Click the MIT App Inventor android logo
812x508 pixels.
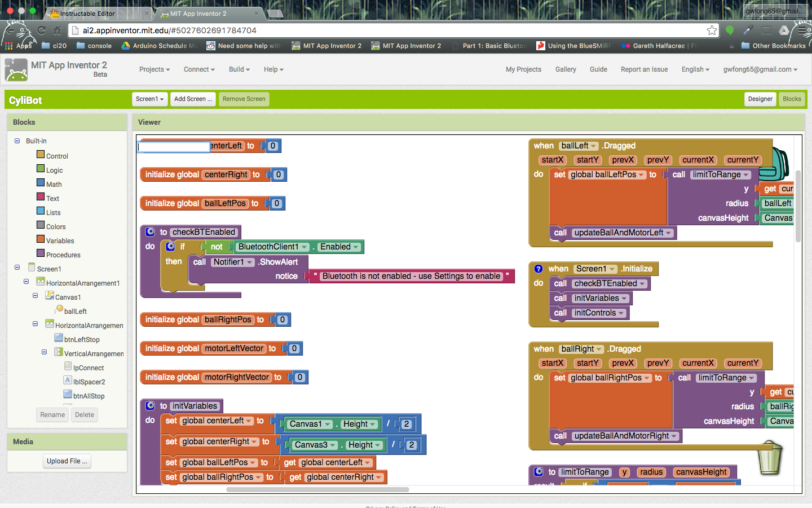16,70
